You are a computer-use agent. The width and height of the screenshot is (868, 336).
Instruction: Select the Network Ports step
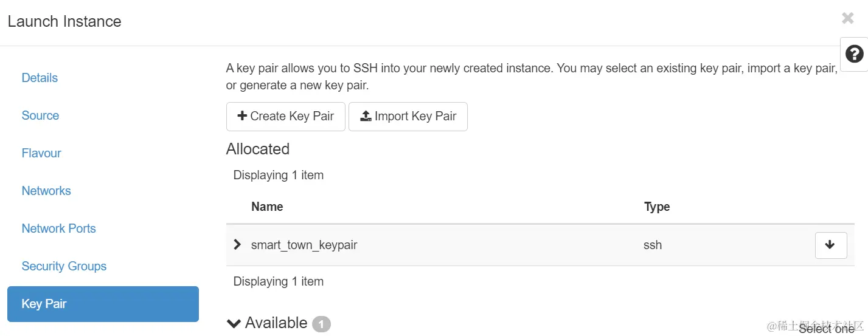58,228
